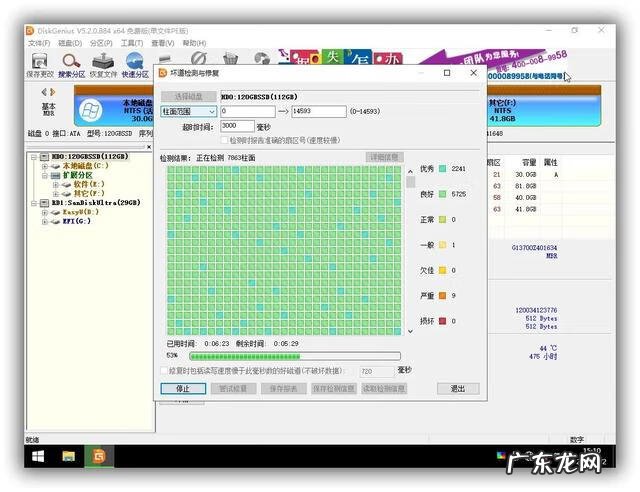Collapse the 扩展分区 tree node

click(x=45, y=176)
